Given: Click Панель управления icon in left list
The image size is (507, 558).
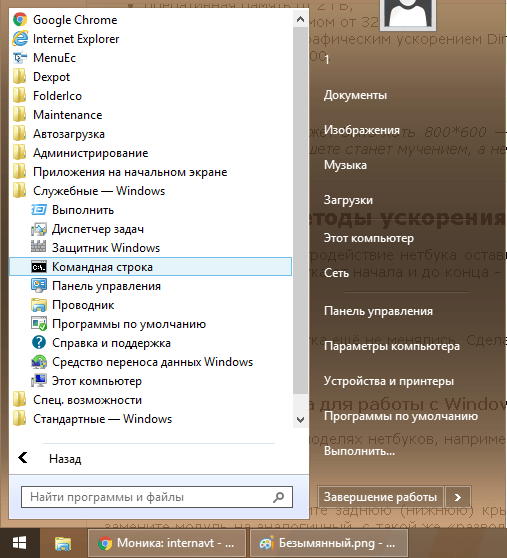Looking at the screenshot, I should point(39,286).
